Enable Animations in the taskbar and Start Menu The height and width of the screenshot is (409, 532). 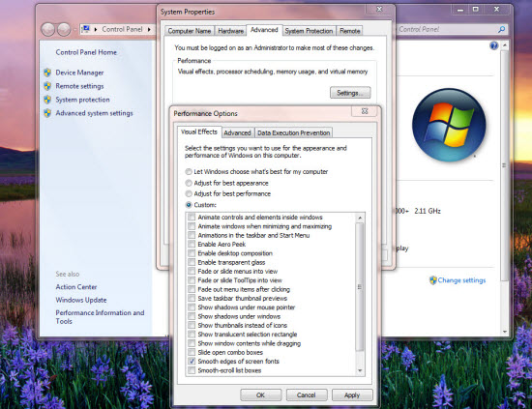(192, 235)
